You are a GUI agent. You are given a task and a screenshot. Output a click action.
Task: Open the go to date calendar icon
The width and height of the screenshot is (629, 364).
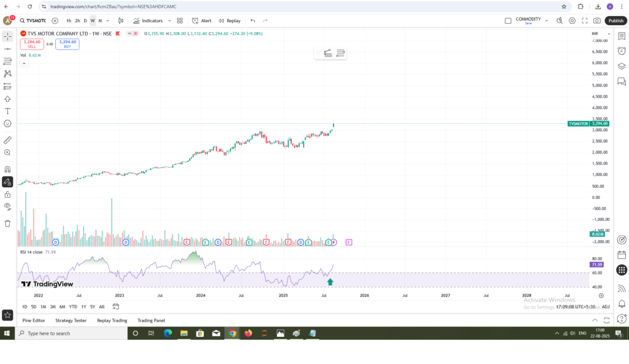click(115, 307)
